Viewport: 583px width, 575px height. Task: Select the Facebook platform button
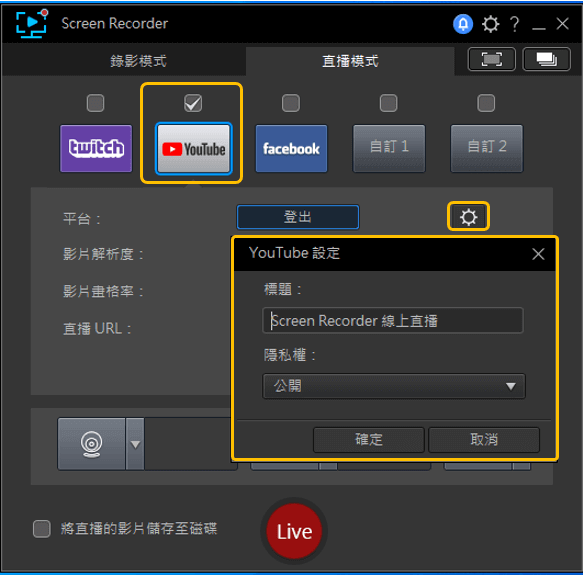[291, 148]
